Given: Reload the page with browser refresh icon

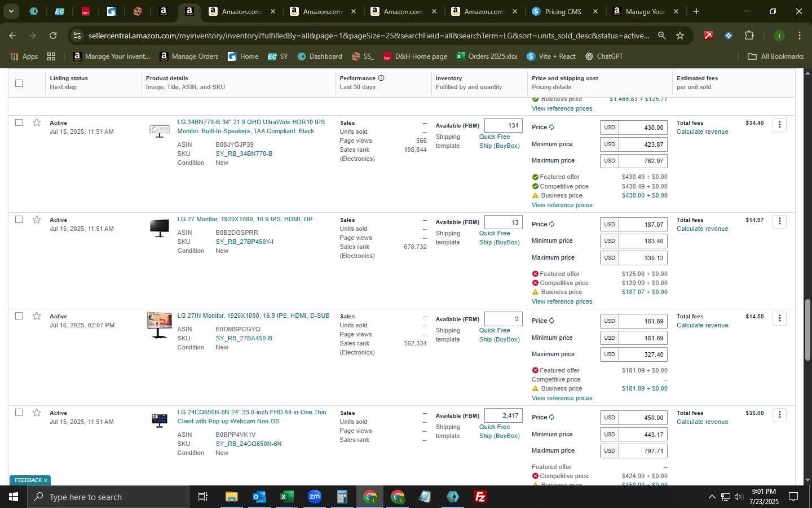Looking at the screenshot, I should pyautogui.click(x=53, y=36).
